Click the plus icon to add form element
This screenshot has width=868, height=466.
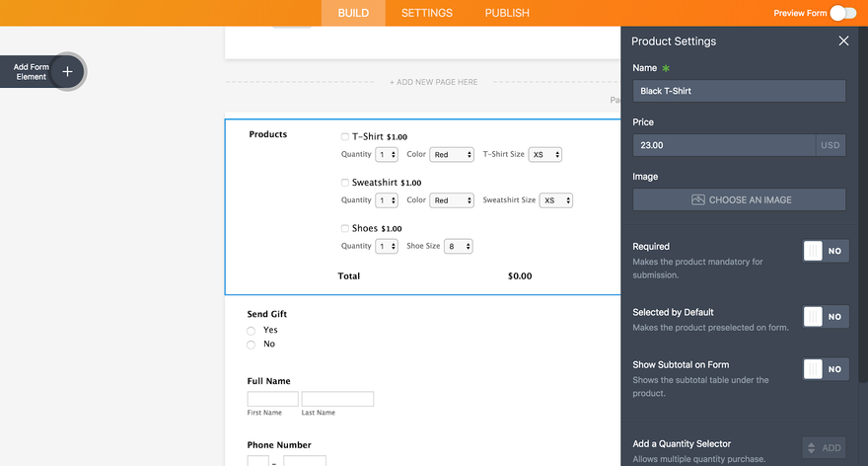[67, 71]
